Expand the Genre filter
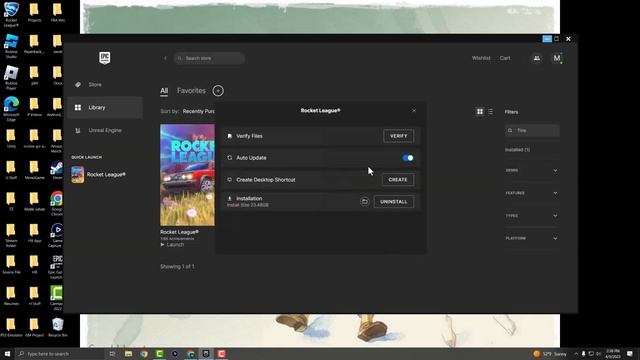640x360 pixels. [531, 170]
